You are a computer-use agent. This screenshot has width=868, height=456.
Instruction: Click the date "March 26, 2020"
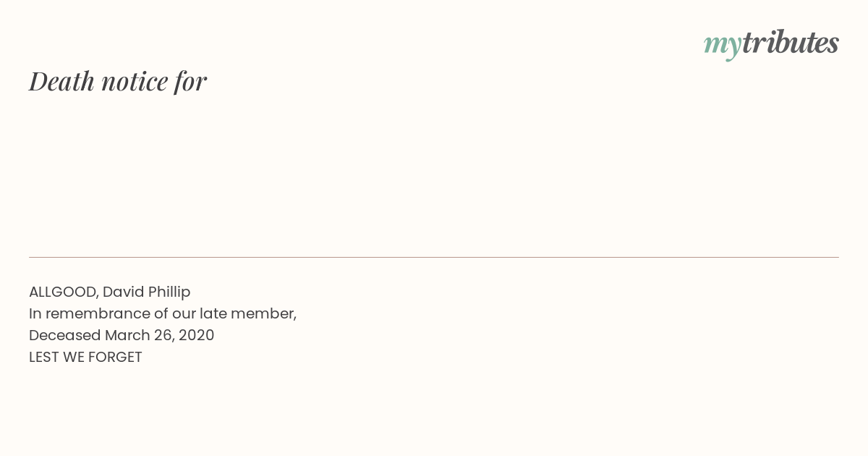[160, 335]
